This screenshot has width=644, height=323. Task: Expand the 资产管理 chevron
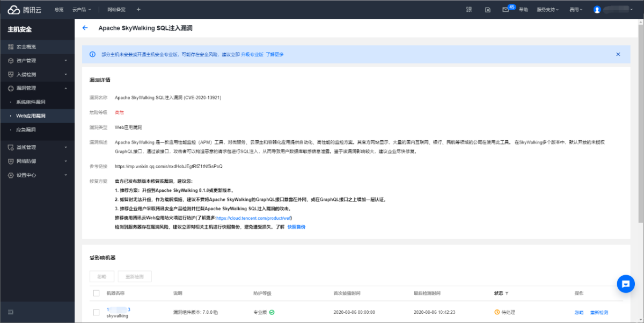pos(65,61)
